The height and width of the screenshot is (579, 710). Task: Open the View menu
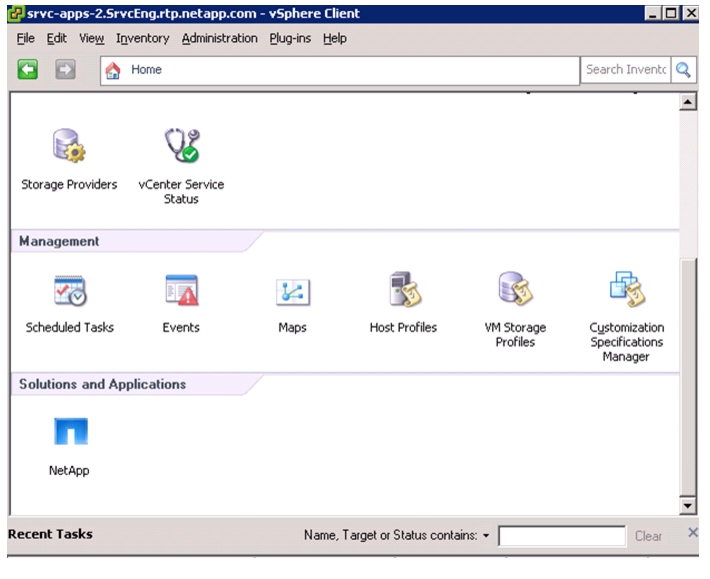coord(91,38)
